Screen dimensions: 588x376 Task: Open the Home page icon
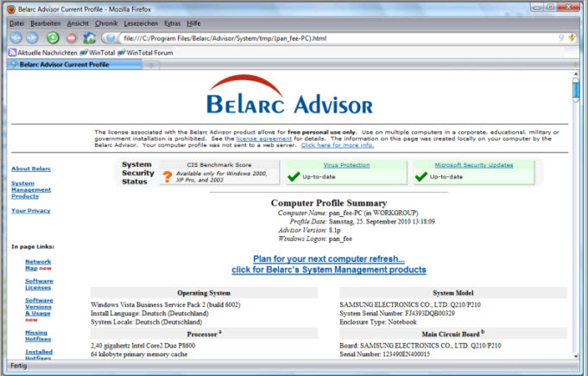coord(89,37)
